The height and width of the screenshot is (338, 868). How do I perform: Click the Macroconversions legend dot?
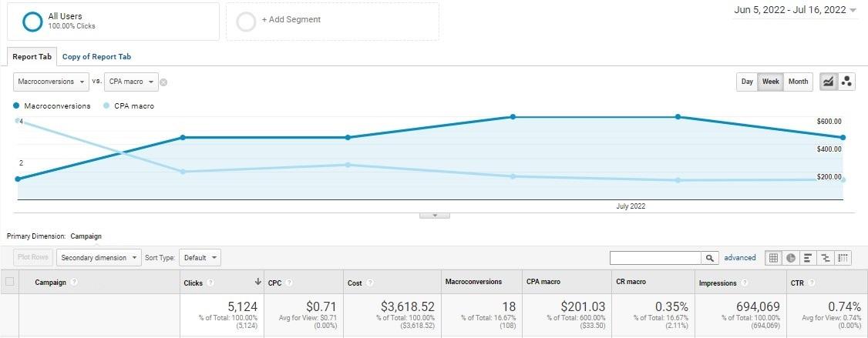(17, 105)
